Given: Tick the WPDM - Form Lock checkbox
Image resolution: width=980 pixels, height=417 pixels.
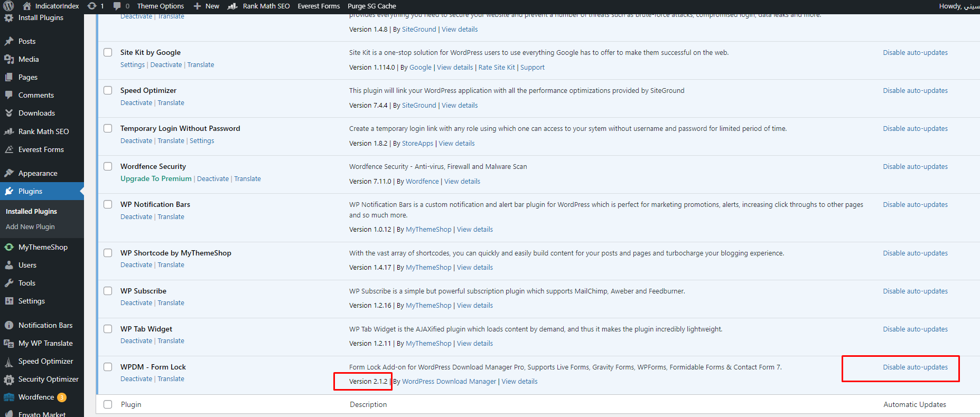Looking at the screenshot, I should pyautogui.click(x=108, y=367).
